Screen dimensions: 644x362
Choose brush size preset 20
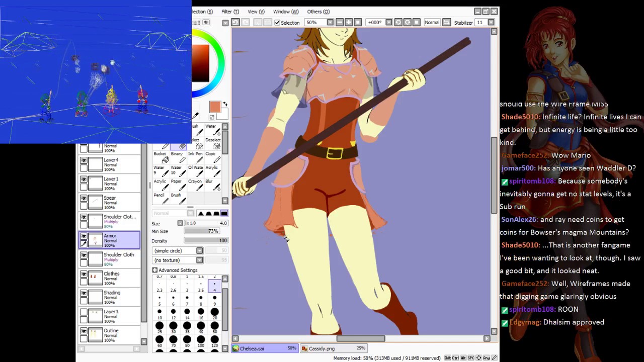point(214,314)
